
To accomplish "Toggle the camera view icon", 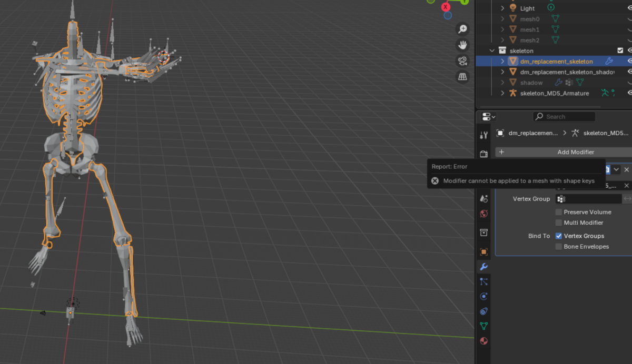I will [462, 60].
